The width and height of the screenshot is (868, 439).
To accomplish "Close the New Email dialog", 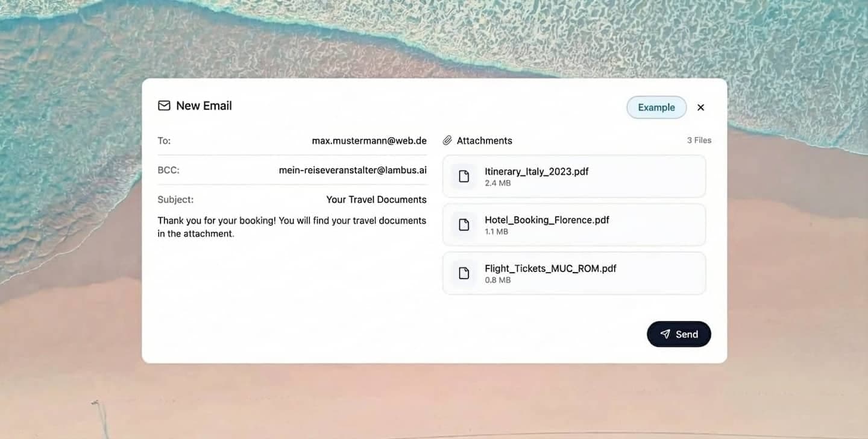I will (x=700, y=107).
